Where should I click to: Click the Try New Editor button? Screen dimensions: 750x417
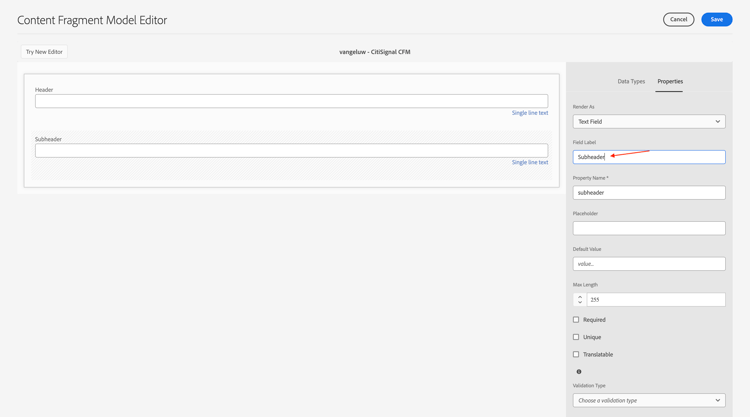click(x=44, y=52)
